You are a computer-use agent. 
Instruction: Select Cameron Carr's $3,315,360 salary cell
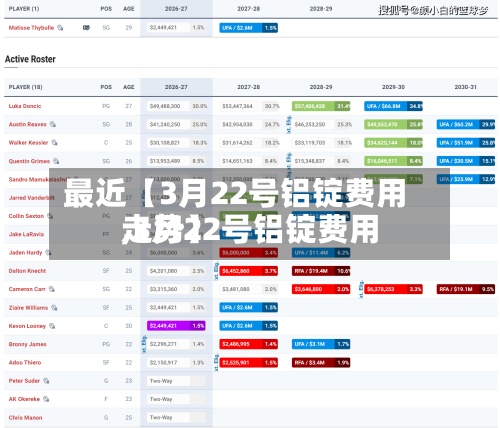coord(177,289)
